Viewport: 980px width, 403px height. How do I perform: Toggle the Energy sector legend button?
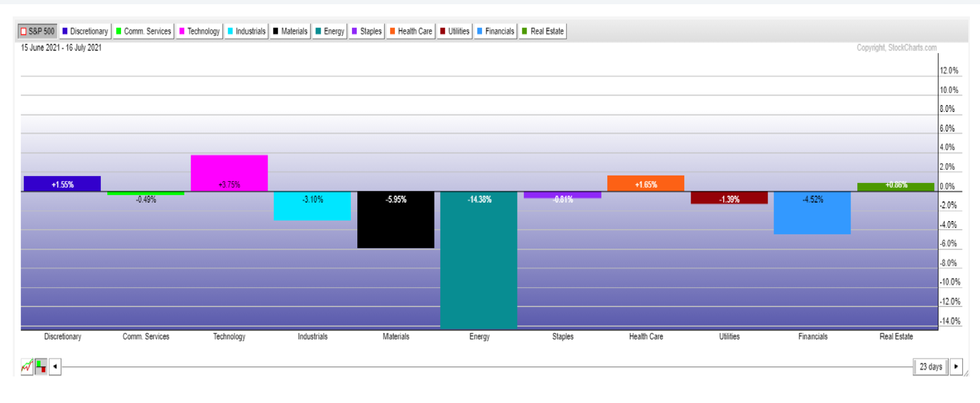[x=330, y=31]
